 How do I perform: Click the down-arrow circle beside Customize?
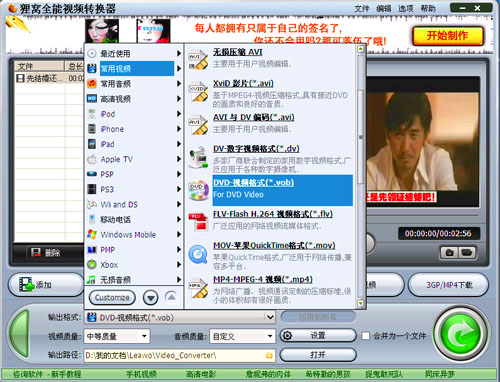(151, 297)
